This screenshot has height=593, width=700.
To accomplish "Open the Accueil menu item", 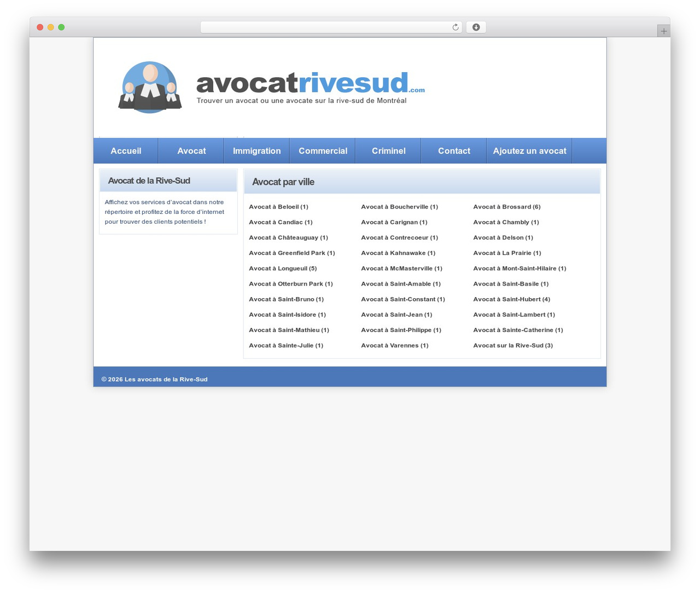I will tap(126, 151).
